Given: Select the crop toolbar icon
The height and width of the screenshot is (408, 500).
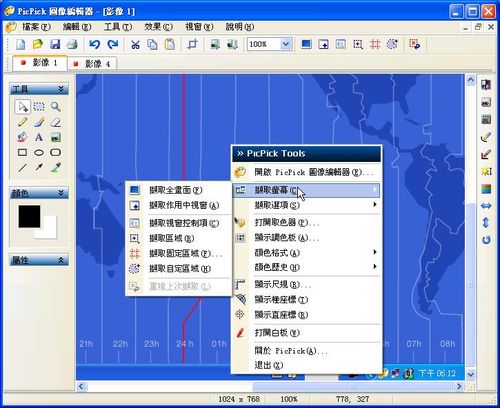Looking at the screenshot, I should (x=192, y=44).
